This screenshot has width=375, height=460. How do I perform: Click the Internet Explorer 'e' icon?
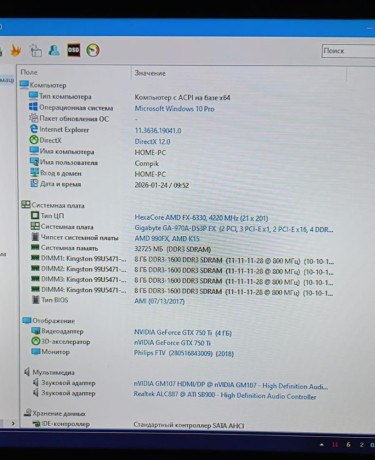click(x=34, y=129)
